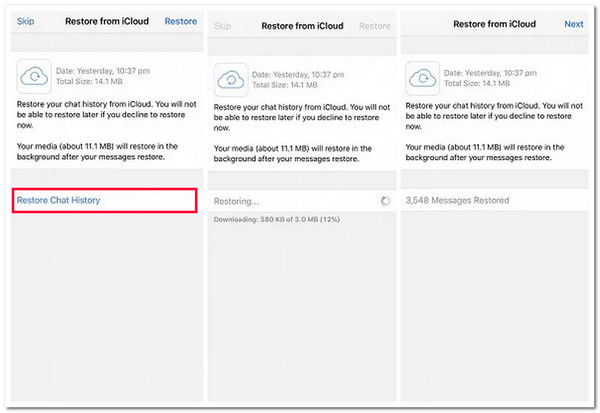Tap Next in the third screen

coord(574,24)
